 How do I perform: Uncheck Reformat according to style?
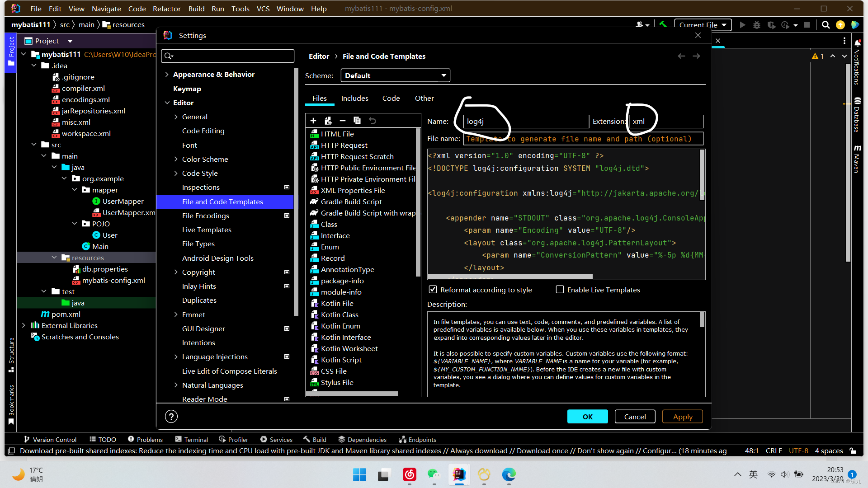(x=433, y=290)
